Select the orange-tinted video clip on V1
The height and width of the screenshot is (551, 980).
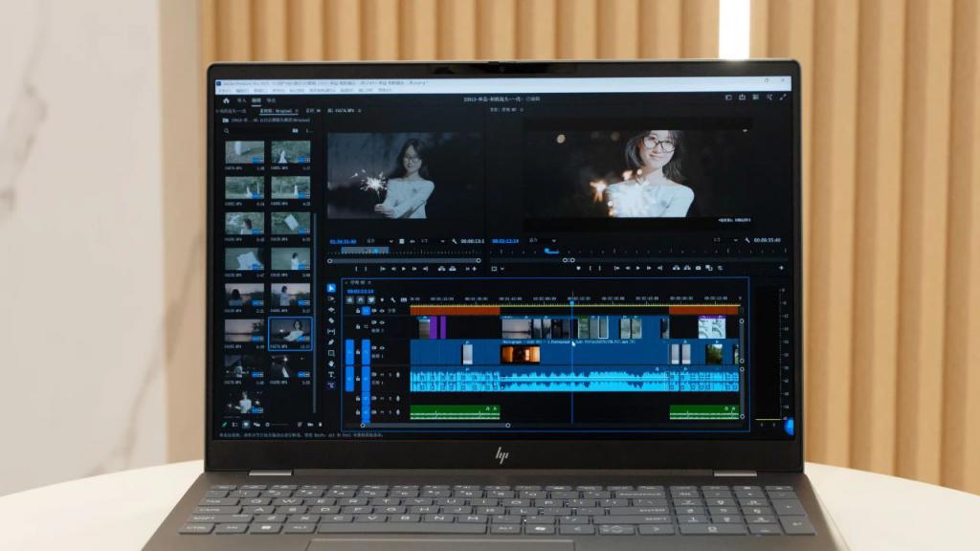520,355
